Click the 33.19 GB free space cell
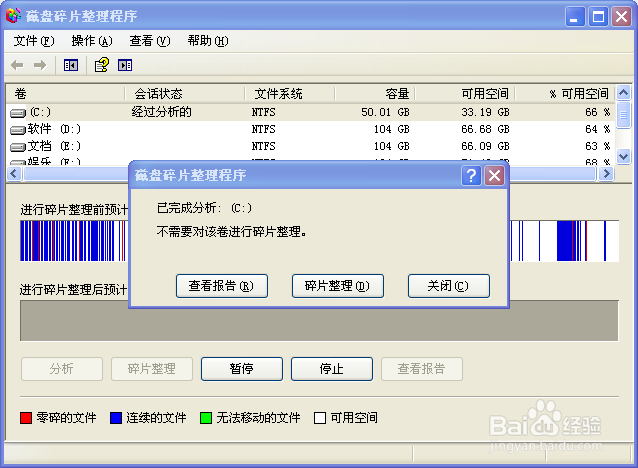This screenshot has width=638, height=468. (x=485, y=112)
